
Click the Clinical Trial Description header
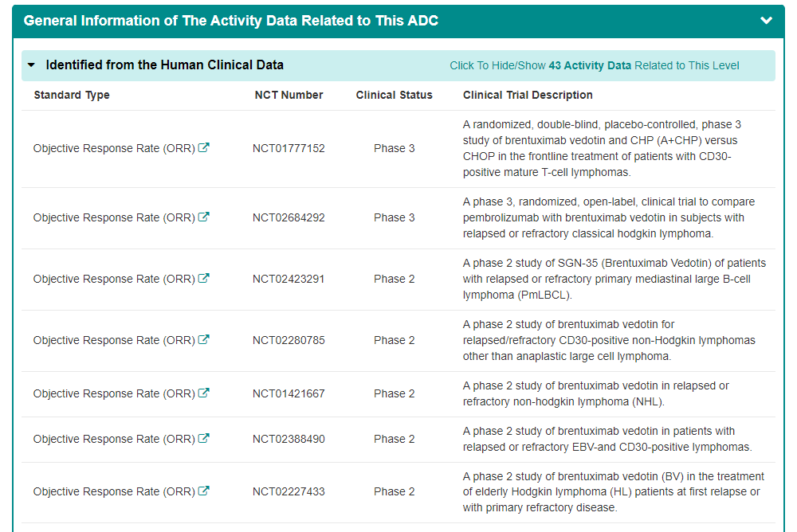click(528, 95)
